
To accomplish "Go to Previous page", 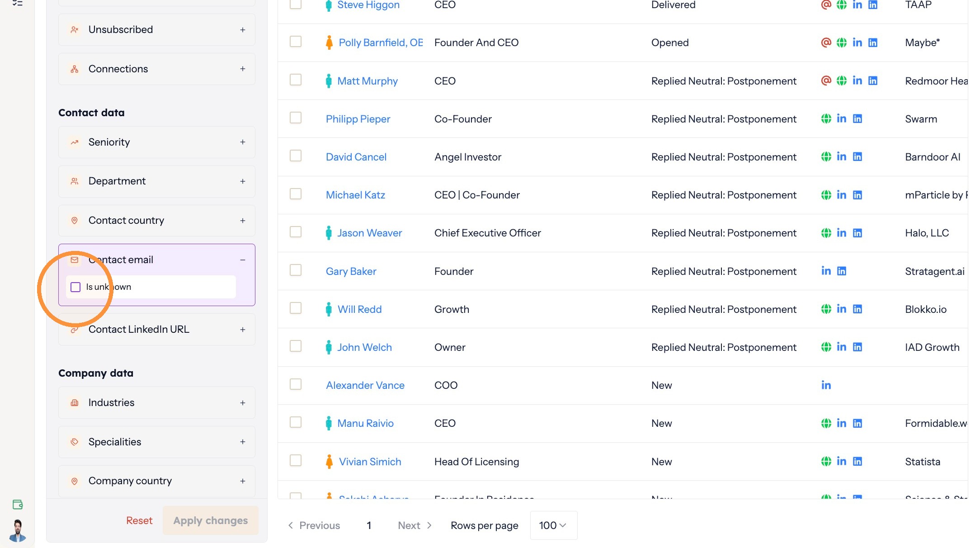I will [314, 525].
